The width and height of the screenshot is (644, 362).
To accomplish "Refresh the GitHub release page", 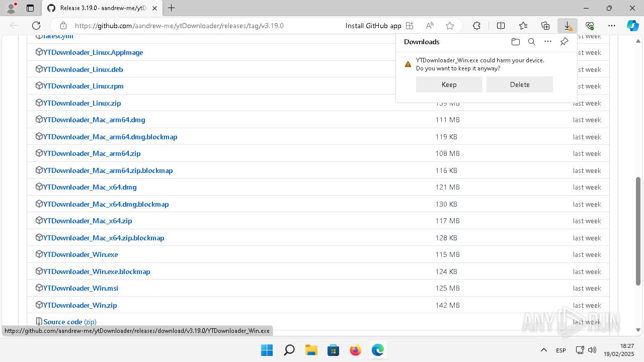I will (x=36, y=26).
